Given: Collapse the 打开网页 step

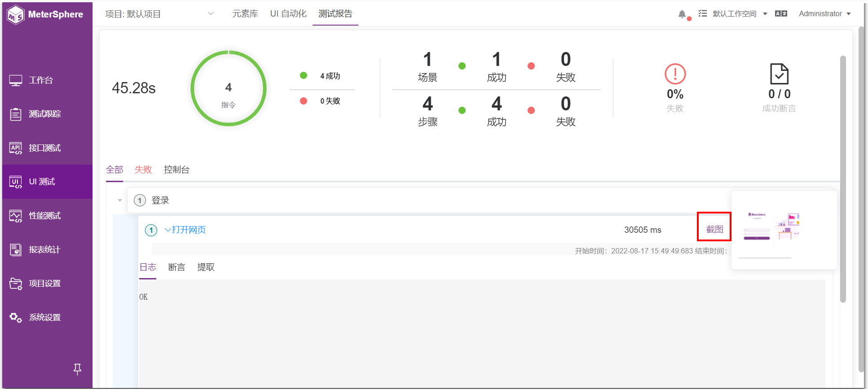Looking at the screenshot, I should 168,230.
